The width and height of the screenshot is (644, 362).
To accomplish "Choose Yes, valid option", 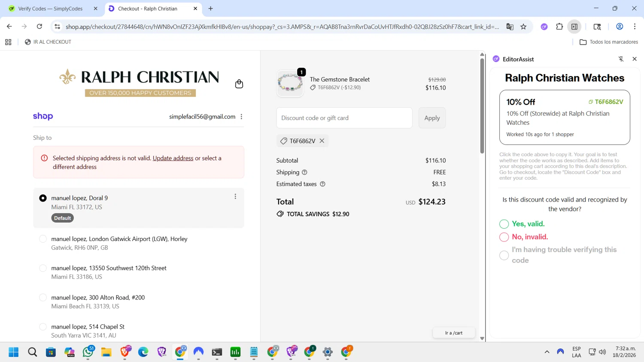I will [504, 224].
